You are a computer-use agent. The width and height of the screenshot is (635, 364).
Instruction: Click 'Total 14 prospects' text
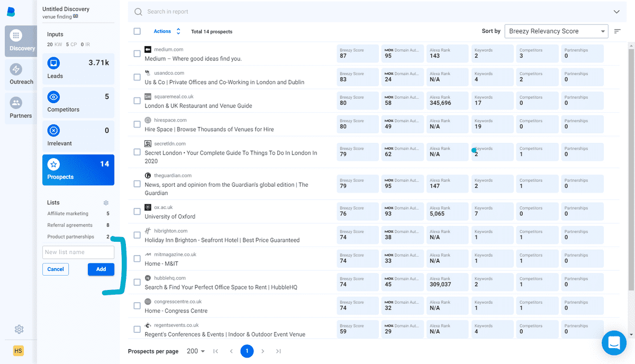pos(212,32)
